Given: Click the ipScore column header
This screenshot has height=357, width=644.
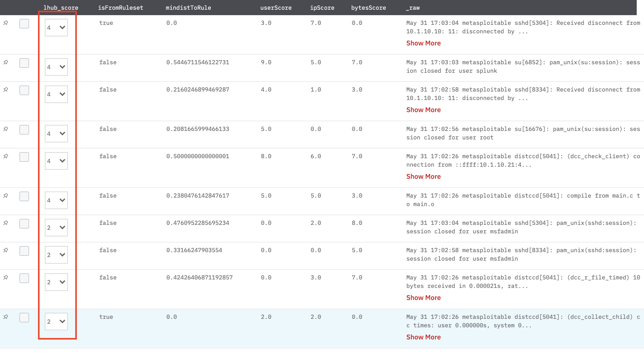Looking at the screenshot, I should point(322,8).
